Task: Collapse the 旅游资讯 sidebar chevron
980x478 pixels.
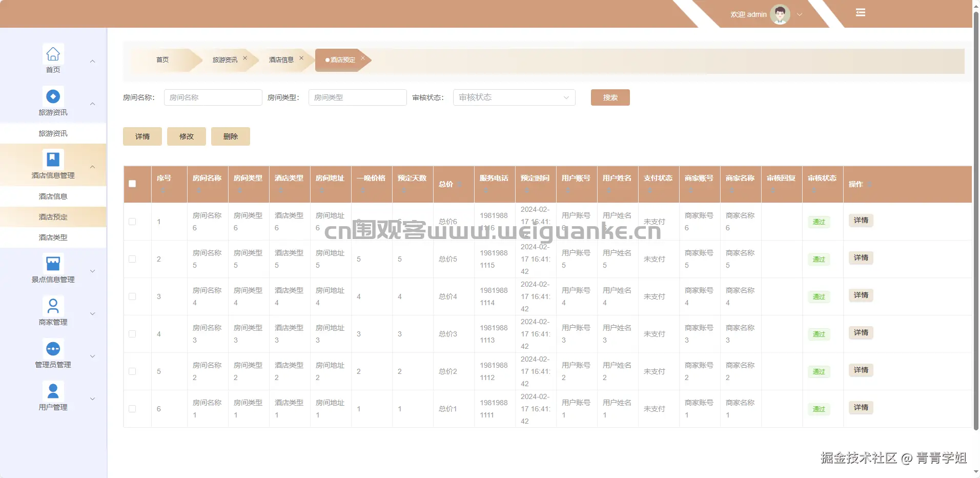Action: (93, 104)
